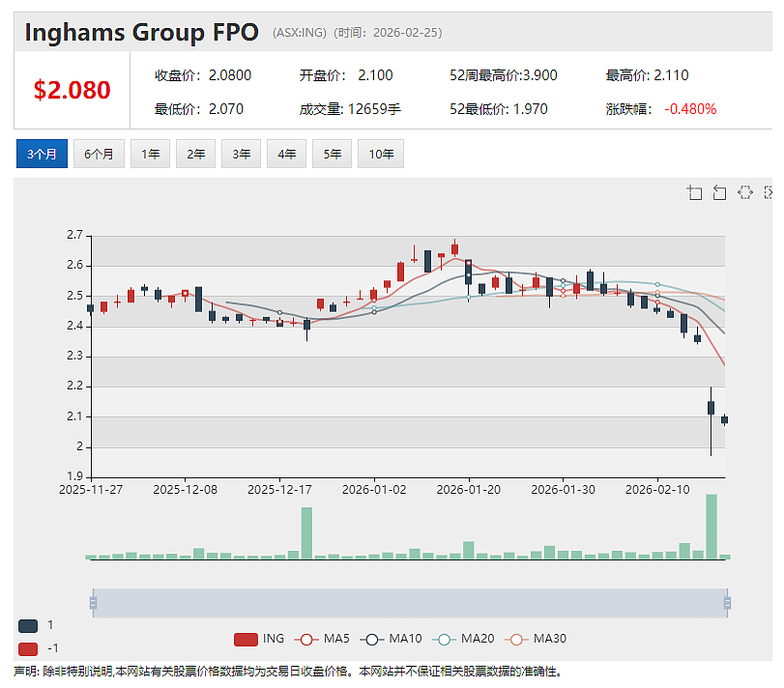This screenshot has width=784, height=688.
Task: Click the 开盘价: 2.100 value
Action: coord(346,75)
